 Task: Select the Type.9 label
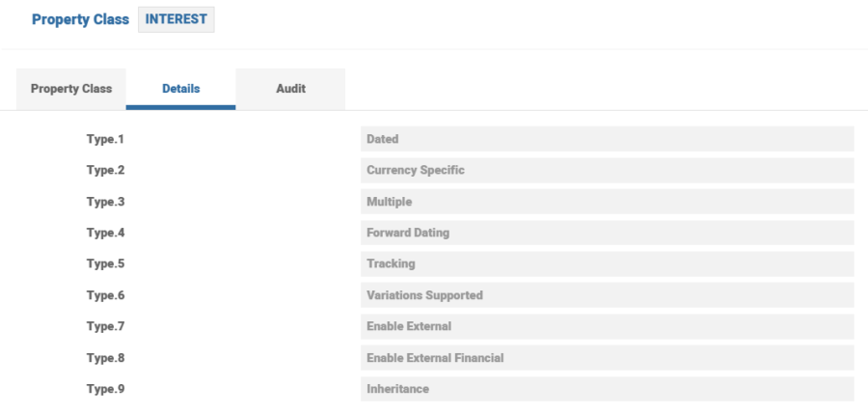point(106,389)
